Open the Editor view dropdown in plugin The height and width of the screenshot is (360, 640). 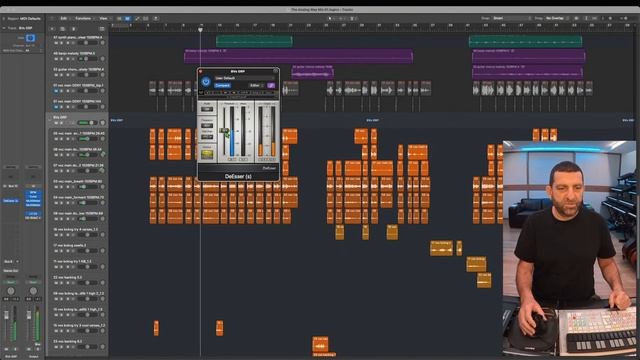(256, 86)
